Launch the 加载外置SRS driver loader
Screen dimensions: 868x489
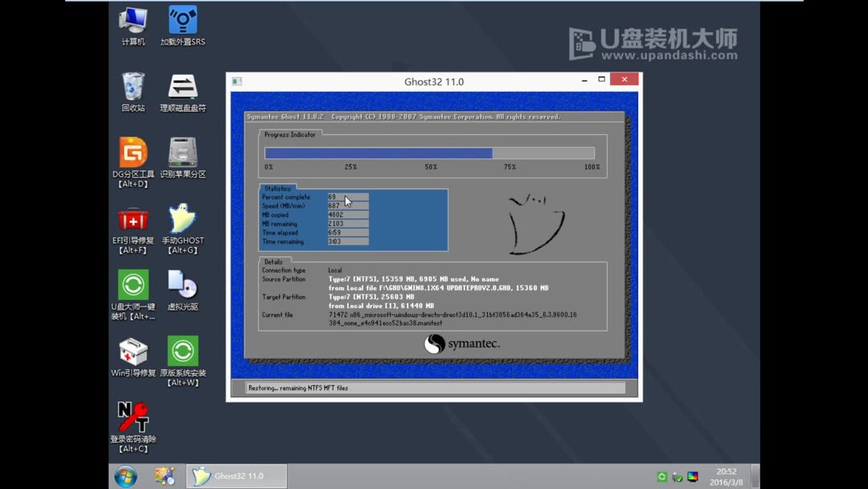click(182, 20)
